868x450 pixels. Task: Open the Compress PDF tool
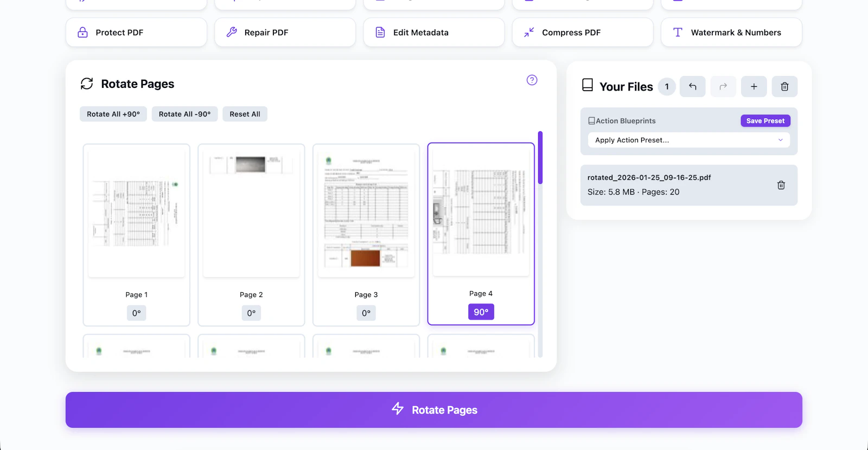click(583, 33)
